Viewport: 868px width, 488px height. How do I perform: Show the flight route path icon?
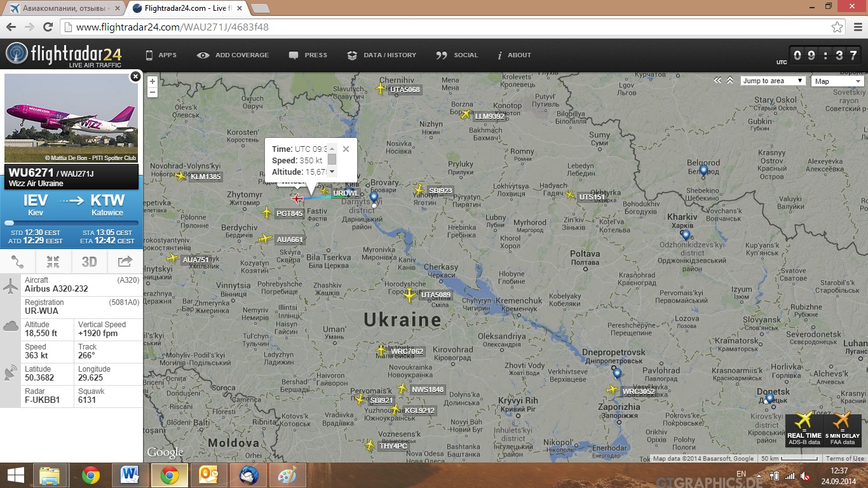(18, 261)
